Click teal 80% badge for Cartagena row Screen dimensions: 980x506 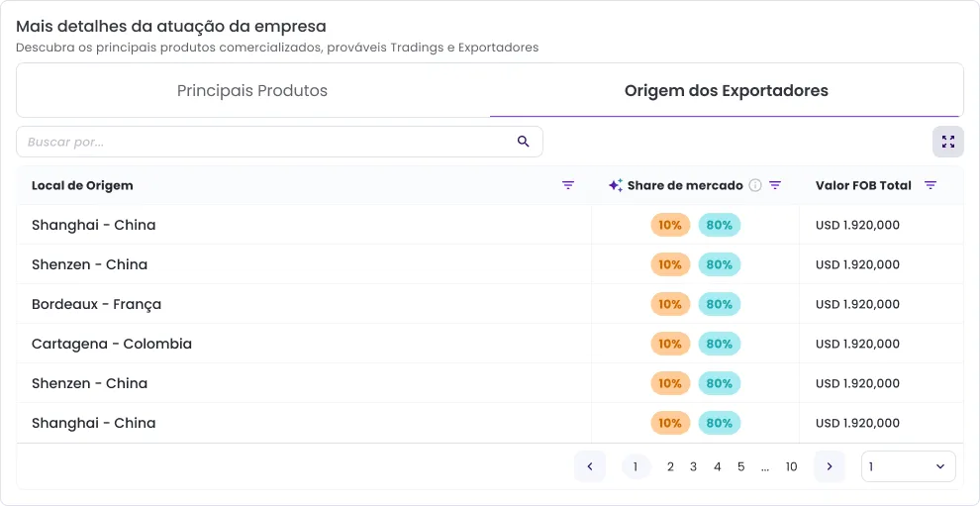(x=720, y=344)
